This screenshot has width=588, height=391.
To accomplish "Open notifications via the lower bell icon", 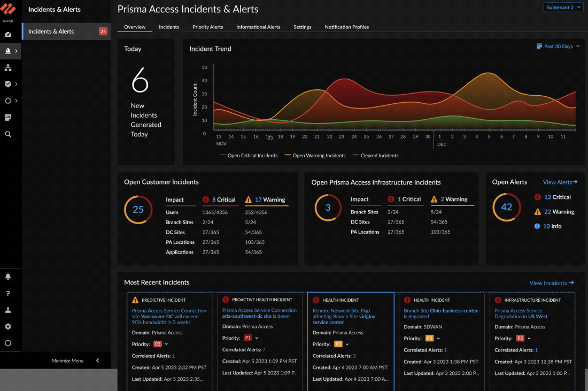I will click(8, 277).
